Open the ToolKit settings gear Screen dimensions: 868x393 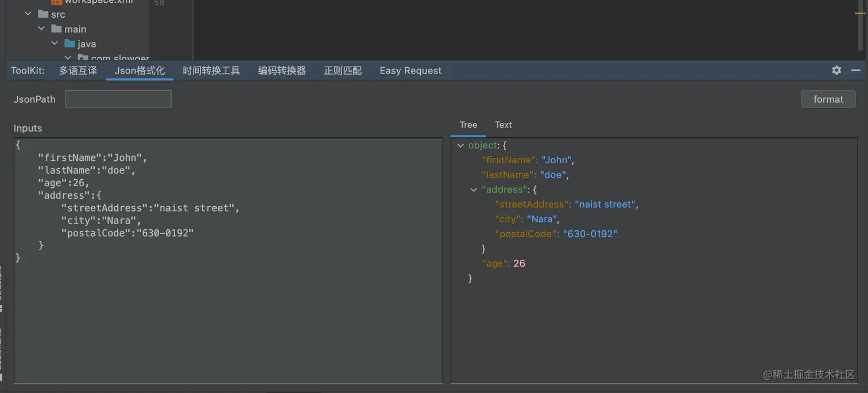click(x=836, y=70)
